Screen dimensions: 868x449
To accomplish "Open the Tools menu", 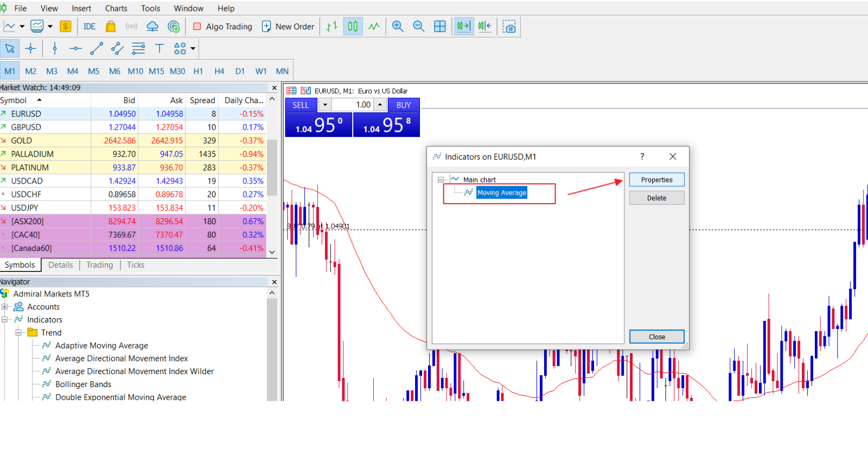I will coord(150,9).
